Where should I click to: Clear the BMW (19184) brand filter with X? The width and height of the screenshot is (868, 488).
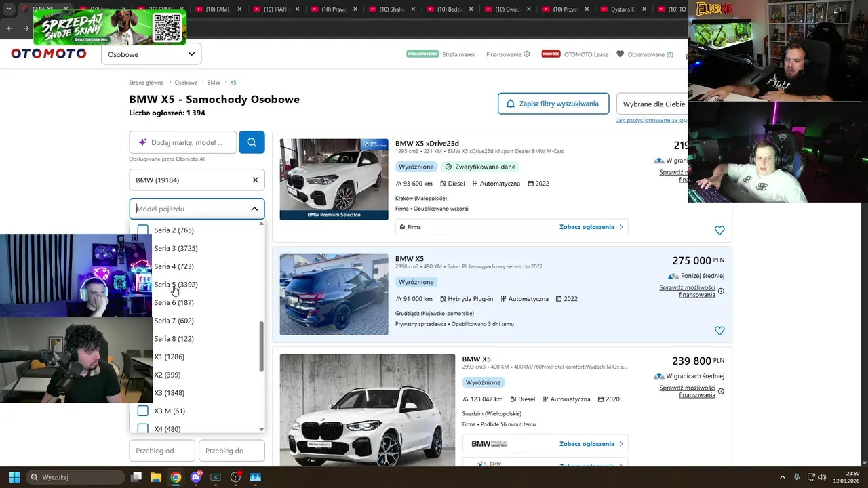point(255,180)
